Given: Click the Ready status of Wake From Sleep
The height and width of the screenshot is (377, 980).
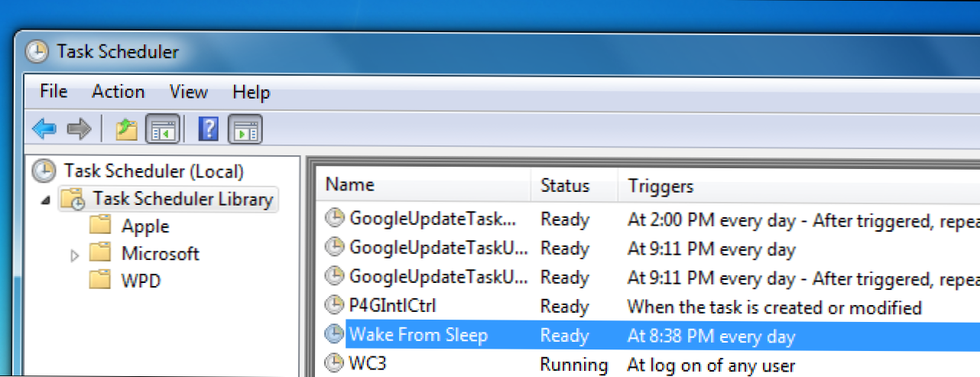Looking at the screenshot, I should tap(565, 336).
